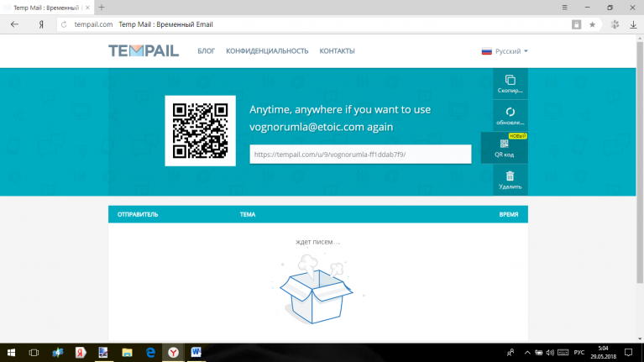Delete the mailbox with the trash icon

pyautogui.click(x=510, y=180)
